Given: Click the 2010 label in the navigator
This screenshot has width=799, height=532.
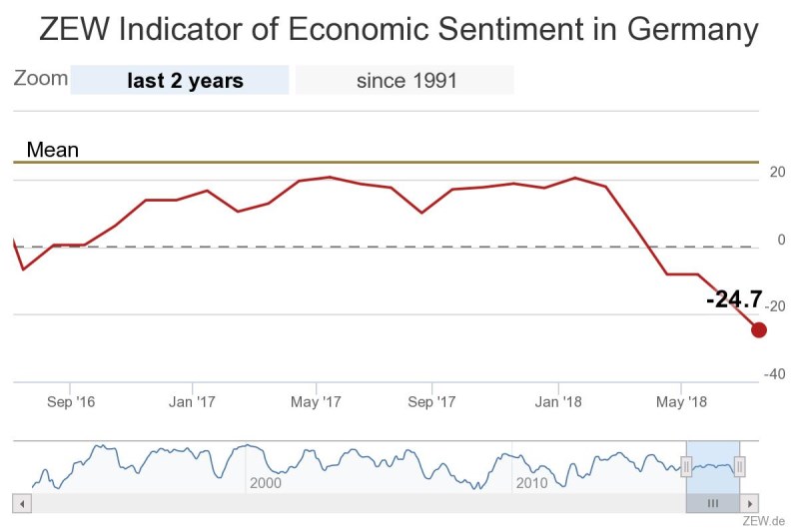Looking at the screenshot, I should 529,483.
